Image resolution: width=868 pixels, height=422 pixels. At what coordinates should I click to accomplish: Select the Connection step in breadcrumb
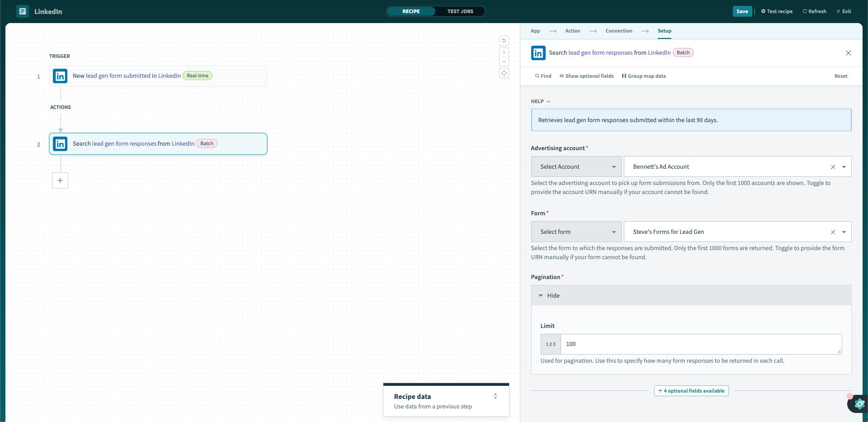[618, 31]
